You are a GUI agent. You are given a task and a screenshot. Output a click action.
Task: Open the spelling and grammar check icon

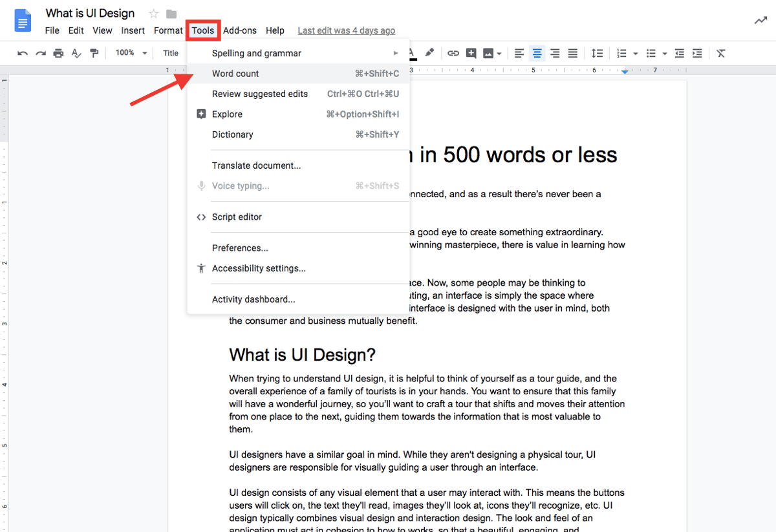point(76,53)
